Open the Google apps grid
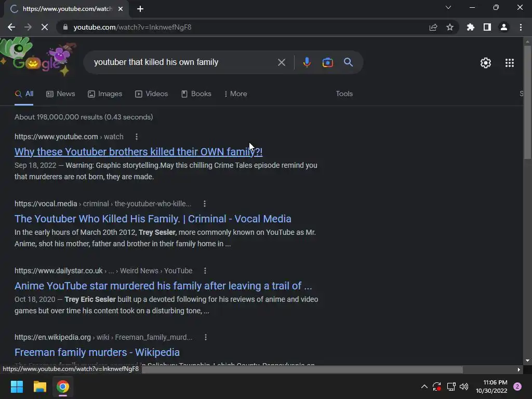 [x=510, y=63]
